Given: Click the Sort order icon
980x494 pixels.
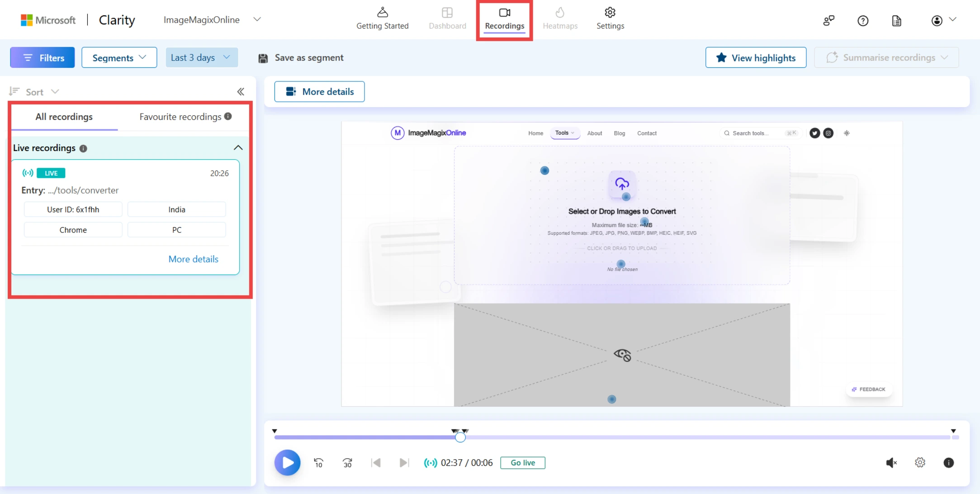Looking at the screenshot, I should point(14,91).
